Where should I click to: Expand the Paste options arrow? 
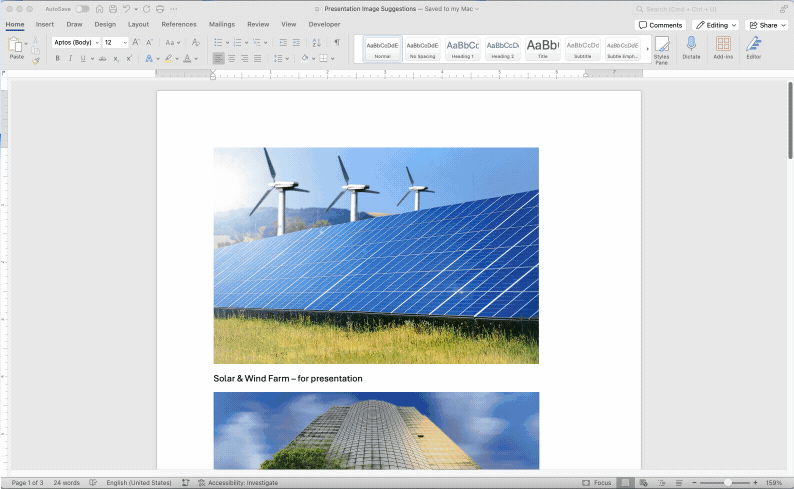click(x=26, y=44)
